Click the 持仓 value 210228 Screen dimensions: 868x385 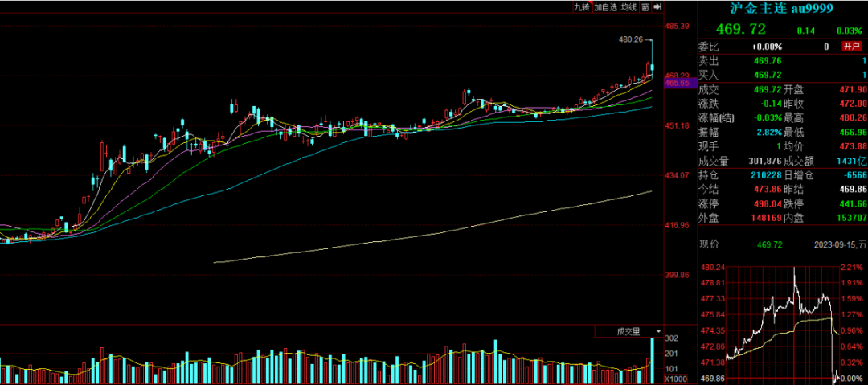(766, 175)
